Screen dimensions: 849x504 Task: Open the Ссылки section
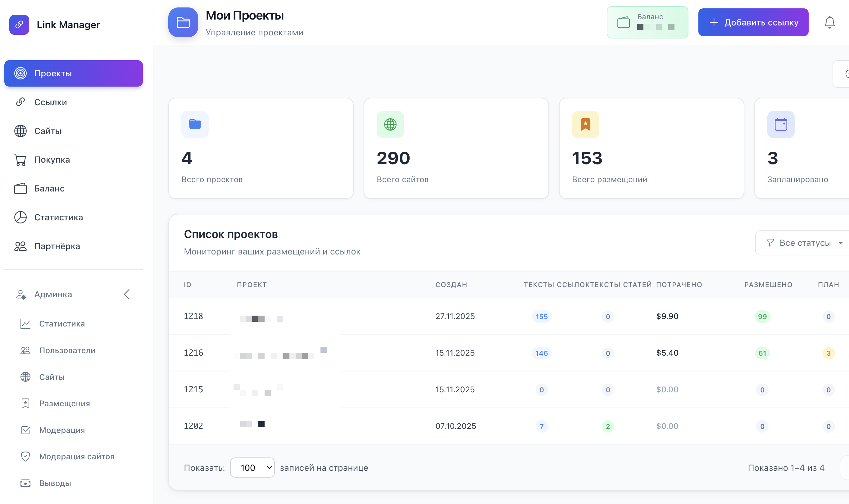(x=50, y=102)
